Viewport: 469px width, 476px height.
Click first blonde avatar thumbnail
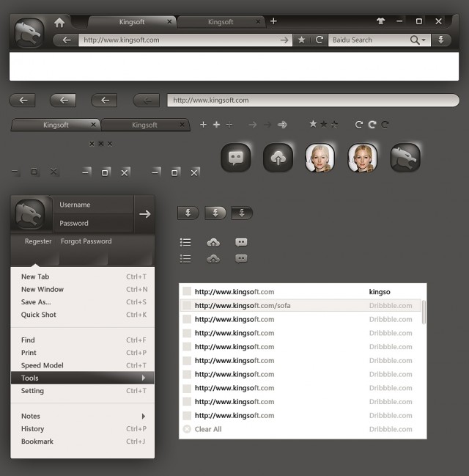pos(320,158)
